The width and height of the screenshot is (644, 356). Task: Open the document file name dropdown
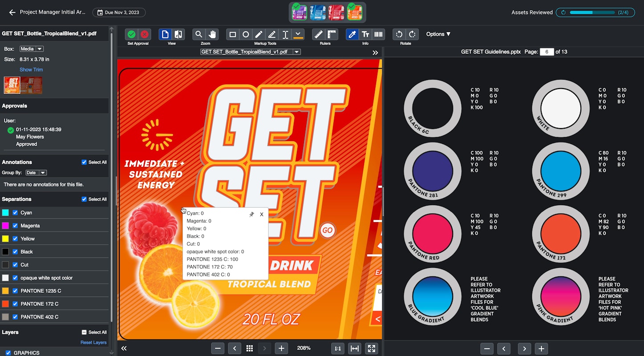[x=251, y=52]
